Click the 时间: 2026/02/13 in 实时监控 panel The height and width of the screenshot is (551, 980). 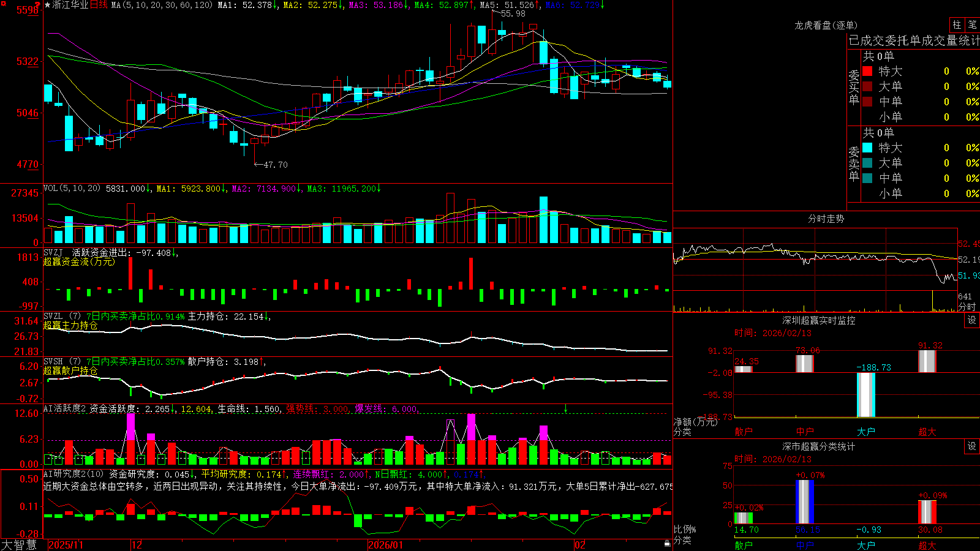pyautogui.click(x=772, y=333)
